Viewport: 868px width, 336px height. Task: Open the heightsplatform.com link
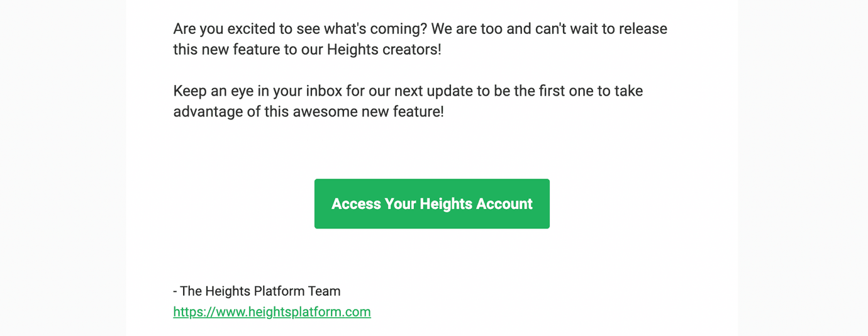click(x=272, y=312)
